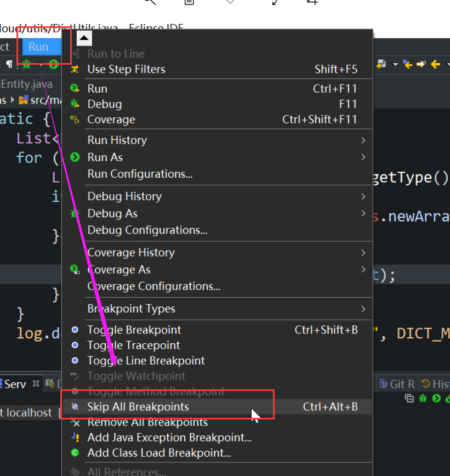
Task: Click the save-and-deploy file icon in the toolbar
Action: (x=381, y=64)
